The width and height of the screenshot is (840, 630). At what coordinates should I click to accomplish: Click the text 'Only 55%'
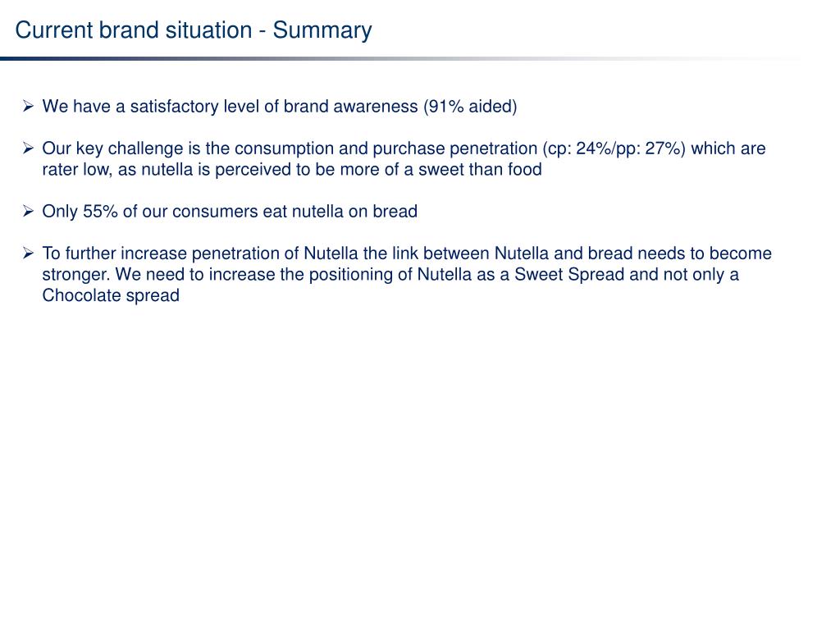click(x=80, y=212)
